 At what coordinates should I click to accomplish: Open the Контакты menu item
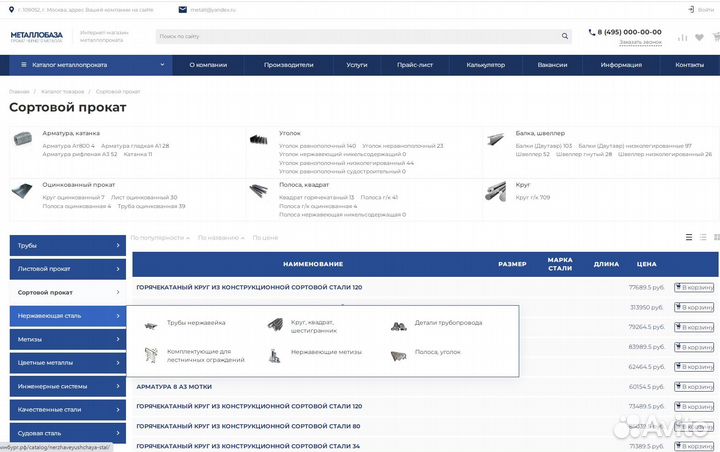(689, 65)
